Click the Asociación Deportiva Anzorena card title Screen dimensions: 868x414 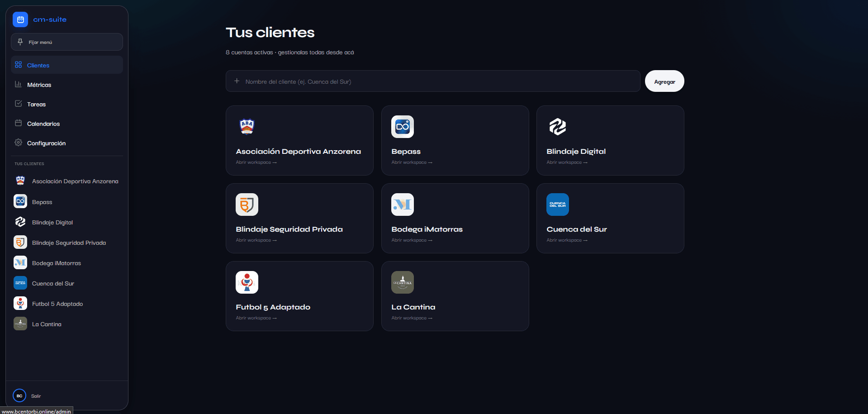(x=298, y=151)
